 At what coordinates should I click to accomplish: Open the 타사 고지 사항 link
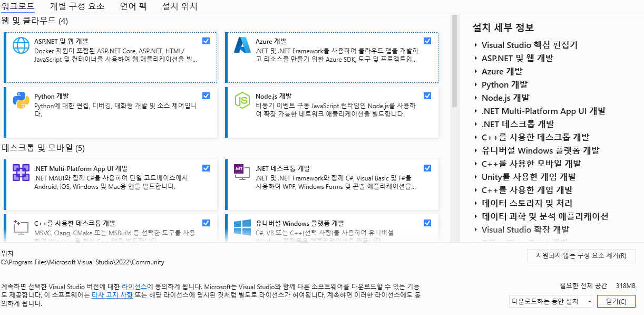tap(112, 295)
